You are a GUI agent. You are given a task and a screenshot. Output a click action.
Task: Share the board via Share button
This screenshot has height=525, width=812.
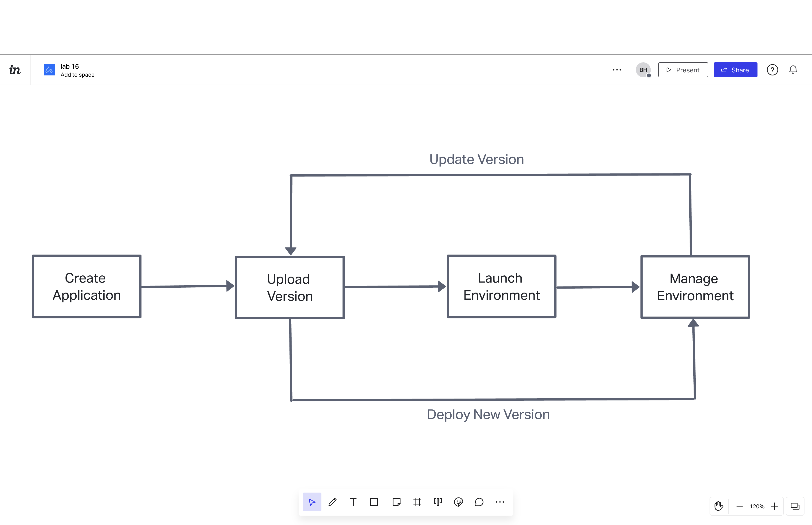tap(735, 70)
